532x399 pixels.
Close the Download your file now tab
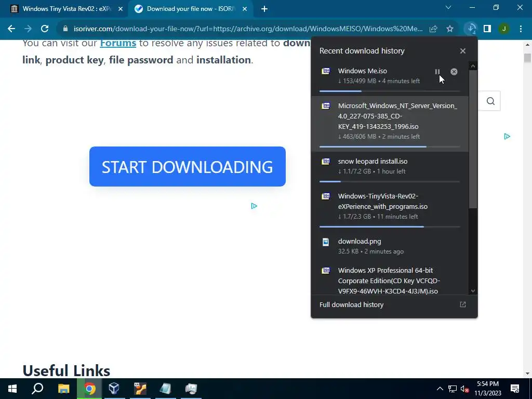pyautogui.click(x=245, y=9)
